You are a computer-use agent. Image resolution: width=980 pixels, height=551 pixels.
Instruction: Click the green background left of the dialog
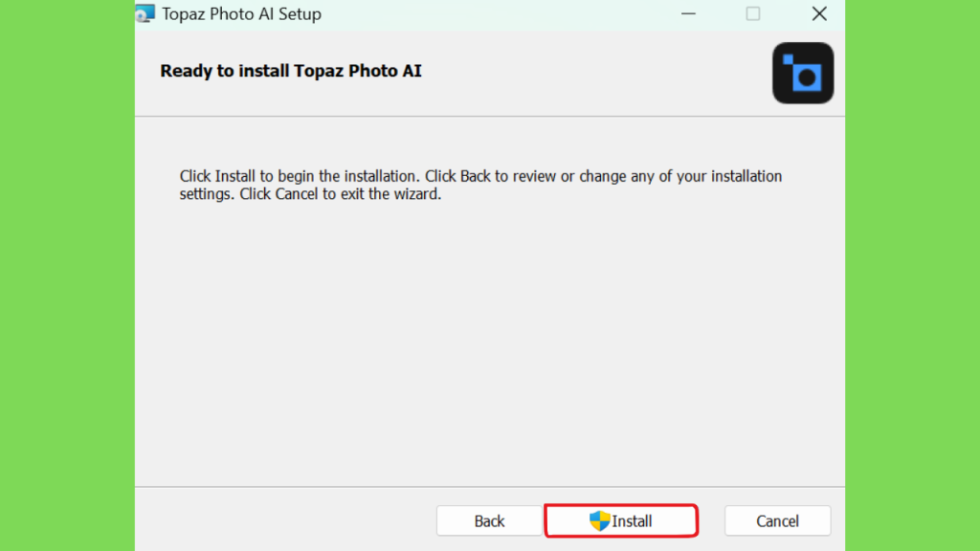click(x=67, y=275)
